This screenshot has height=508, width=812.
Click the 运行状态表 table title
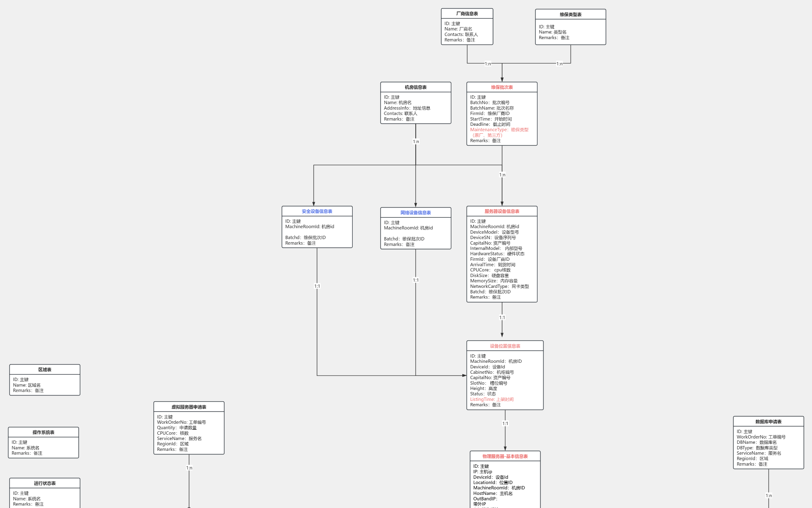coord(44,483)
